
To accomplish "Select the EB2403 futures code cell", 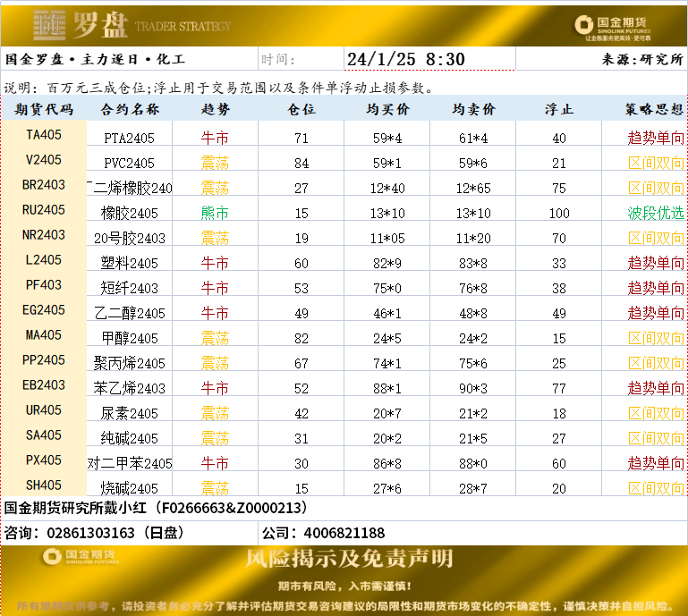I will coord(44,384).
